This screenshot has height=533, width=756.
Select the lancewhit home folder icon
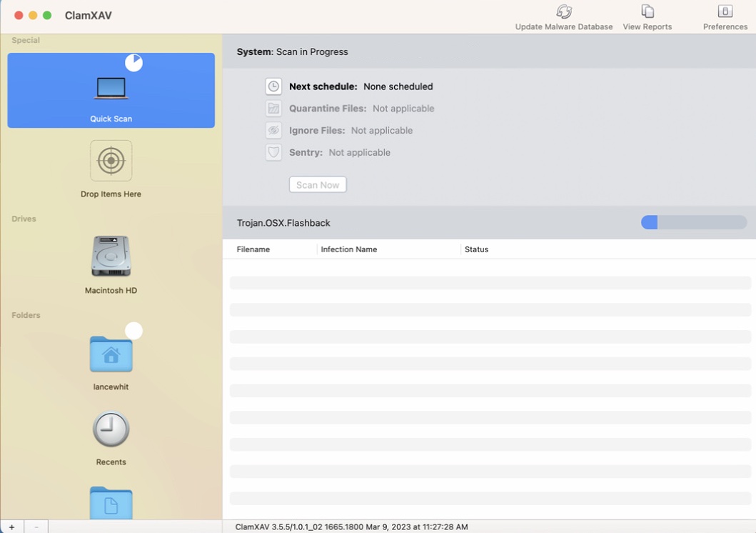pyautogui.click(x=111, y=354)
